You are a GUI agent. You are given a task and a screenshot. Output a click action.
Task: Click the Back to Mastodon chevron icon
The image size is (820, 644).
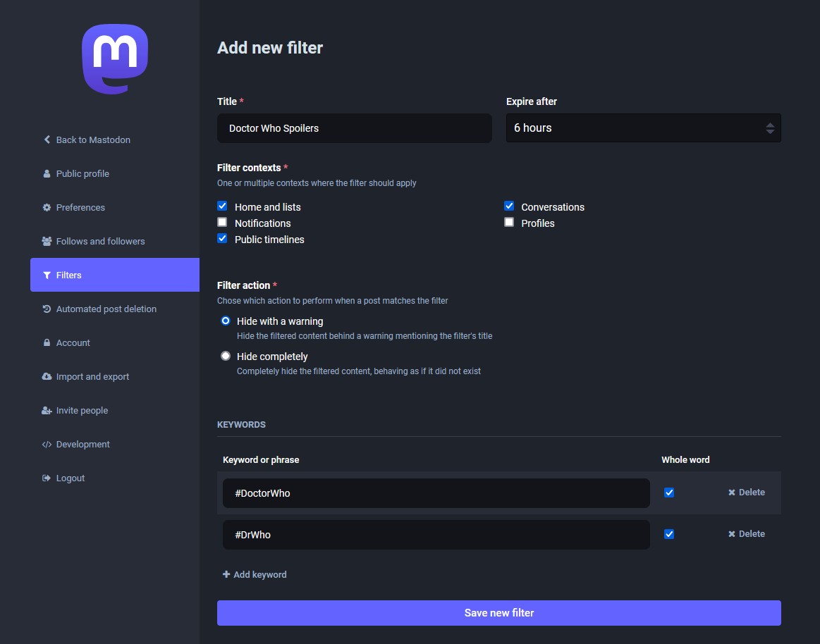click(x=47, y=140)
